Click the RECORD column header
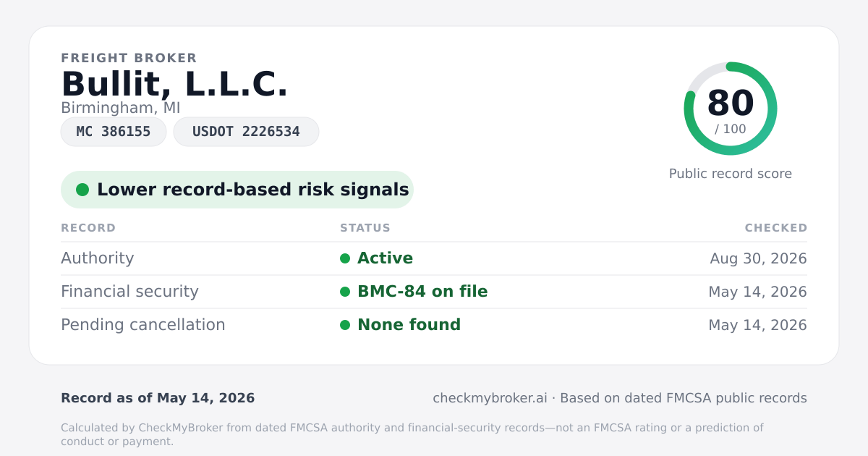The width and height of the screenshot is (868, 456). pyautogui.click(x=88, y=228)
